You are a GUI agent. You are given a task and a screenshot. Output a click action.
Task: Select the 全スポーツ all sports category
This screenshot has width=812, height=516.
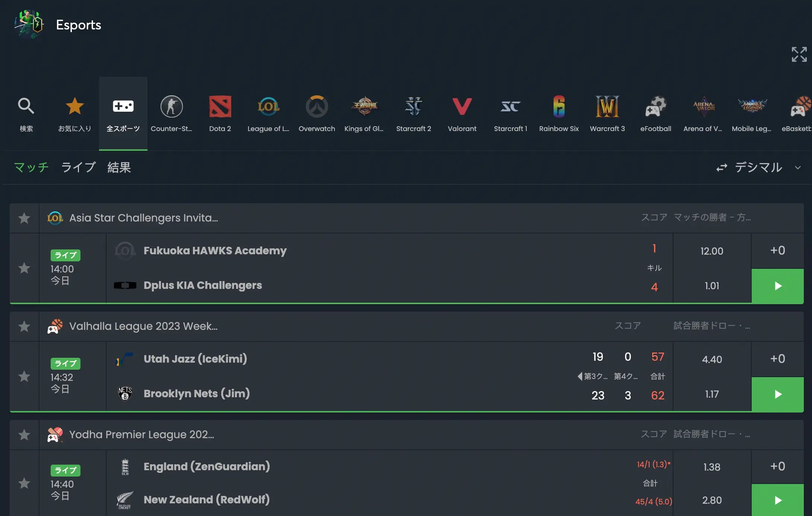123,114
